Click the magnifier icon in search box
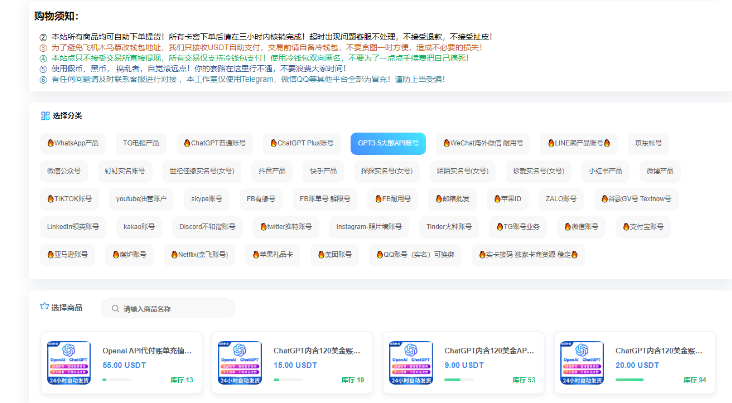732x403 pixels. click(x=115, y=309)
